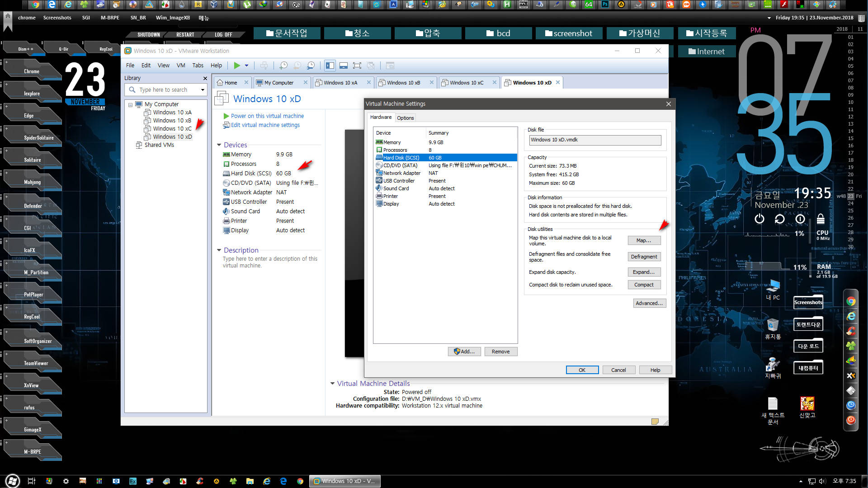Screen dimensions: 868x488
Task: Open 새 텍스트 문서 desktop file
Action: click(773, 411)
